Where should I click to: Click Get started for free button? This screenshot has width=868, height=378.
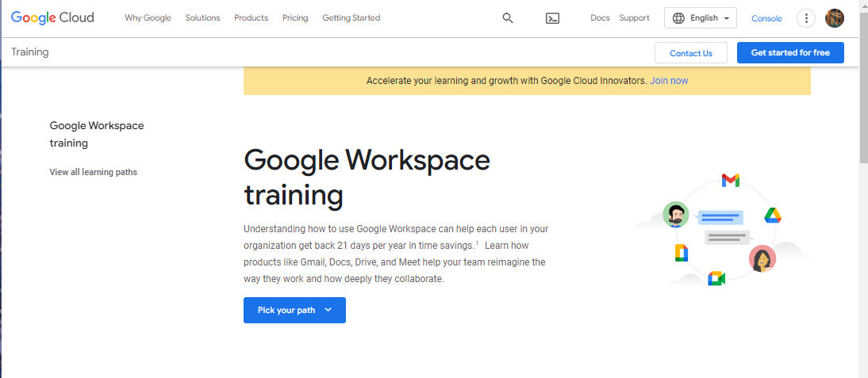(790, 52)
